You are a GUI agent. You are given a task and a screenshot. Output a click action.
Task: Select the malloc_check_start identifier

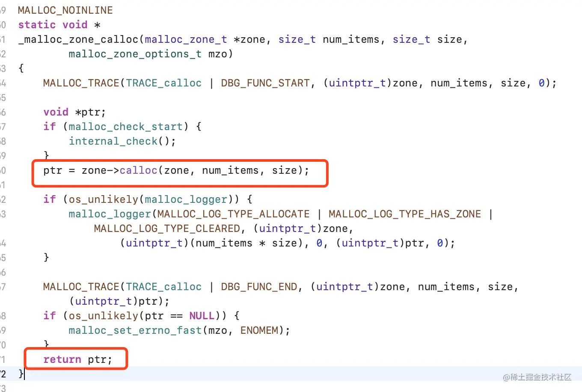pyautogui.click(x=126, y=127)
